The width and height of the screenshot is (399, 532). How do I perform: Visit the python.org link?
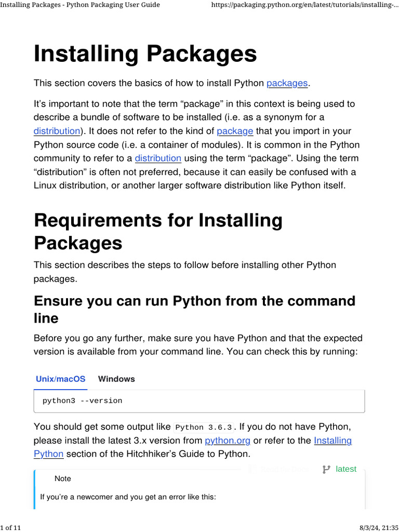(x=228, y=441)
